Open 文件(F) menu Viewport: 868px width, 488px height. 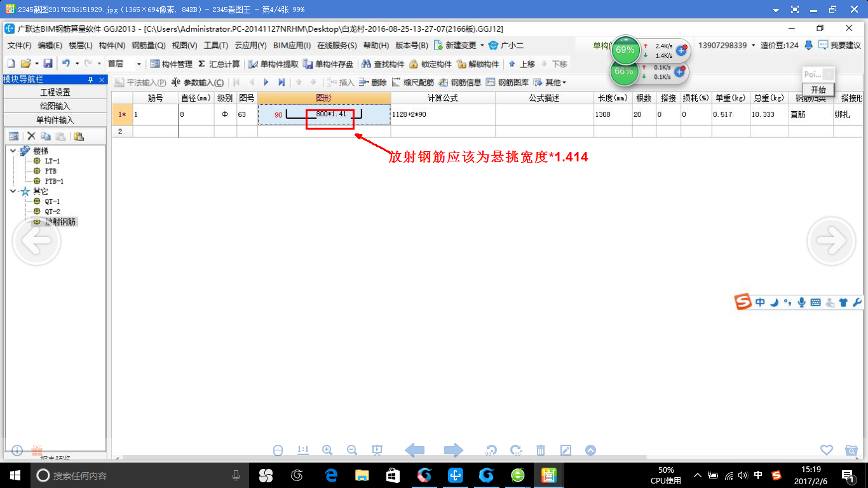click(x=20, y=46)
